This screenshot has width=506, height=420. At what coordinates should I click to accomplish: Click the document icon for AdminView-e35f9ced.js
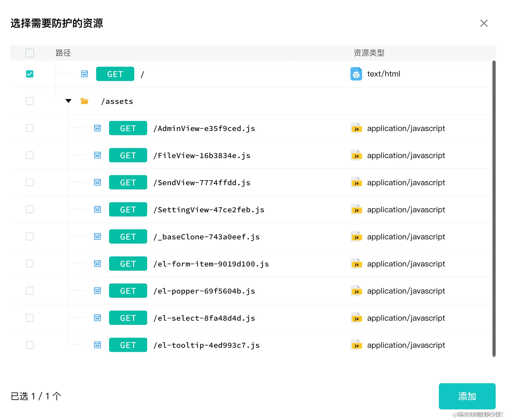point(97,128)
